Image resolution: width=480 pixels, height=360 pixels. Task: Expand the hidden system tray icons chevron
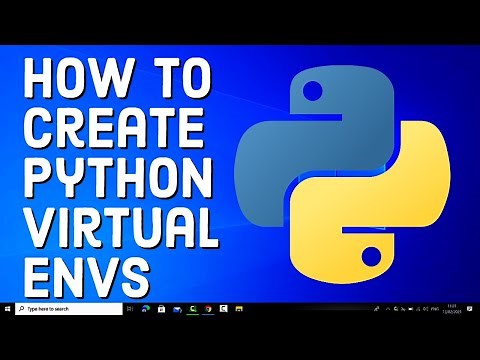click(x=388, y=309)
